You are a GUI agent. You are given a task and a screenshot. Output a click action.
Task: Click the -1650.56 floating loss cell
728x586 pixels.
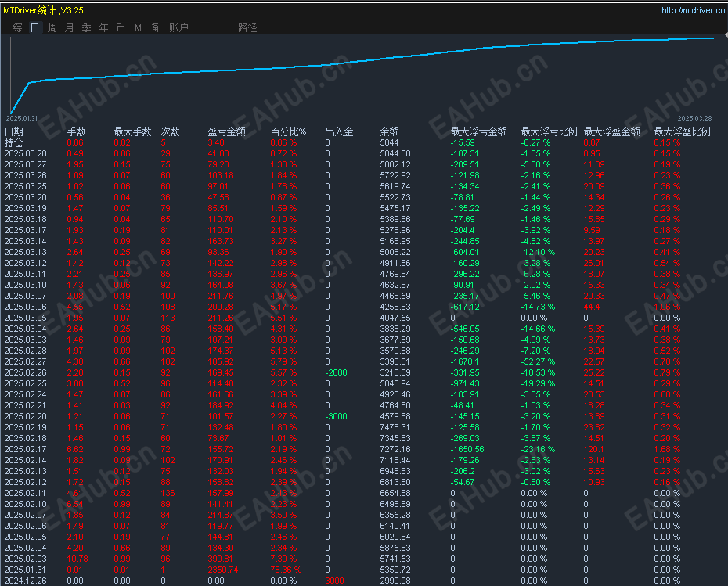pyautogui.click(x=467, y=450)
